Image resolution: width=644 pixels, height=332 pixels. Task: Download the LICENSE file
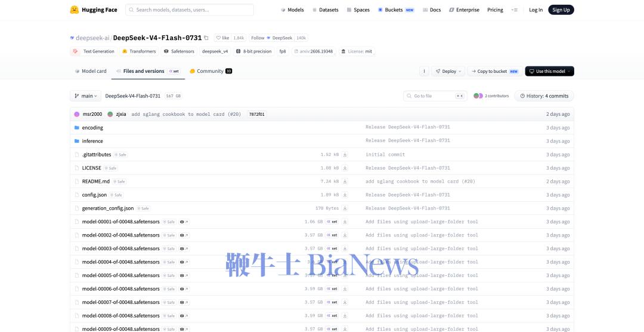pyautogui.click(x=345, y=168)
